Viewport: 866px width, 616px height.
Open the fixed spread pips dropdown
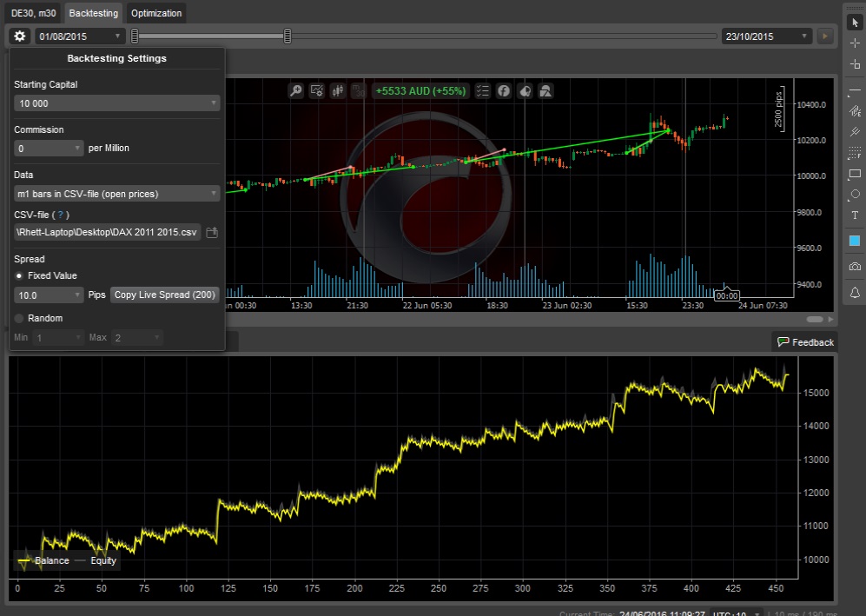click(x=49, y=295)
